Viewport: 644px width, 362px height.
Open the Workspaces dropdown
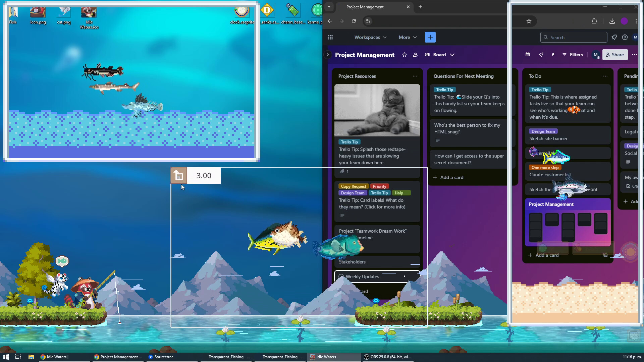(370, 37)
